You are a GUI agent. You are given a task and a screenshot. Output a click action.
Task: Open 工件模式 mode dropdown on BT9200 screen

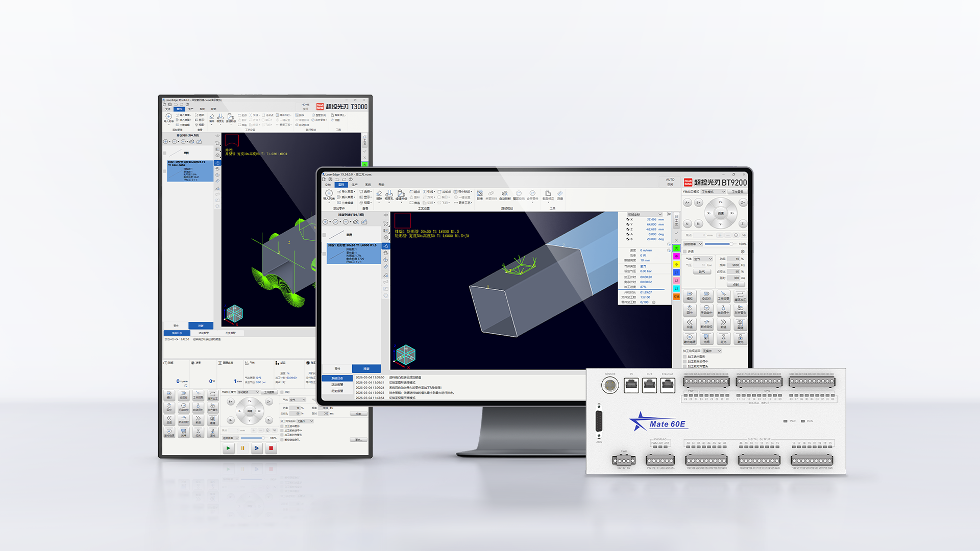[713, 192]
